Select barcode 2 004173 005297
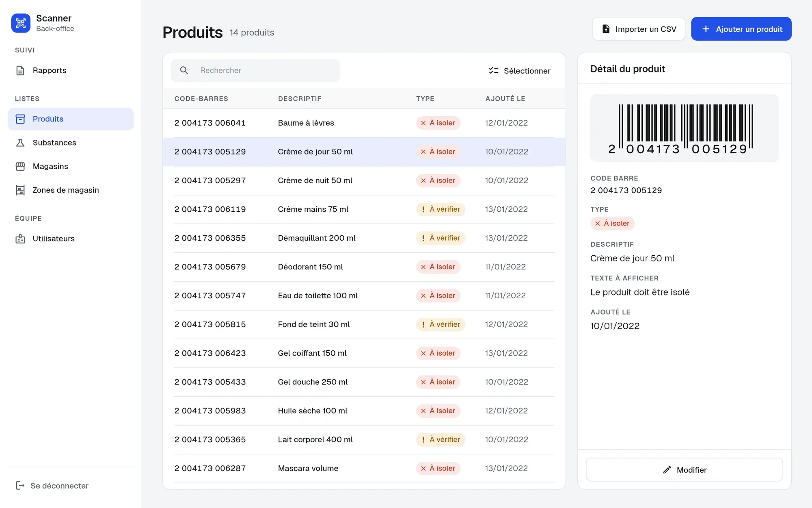 click(210, 180)
